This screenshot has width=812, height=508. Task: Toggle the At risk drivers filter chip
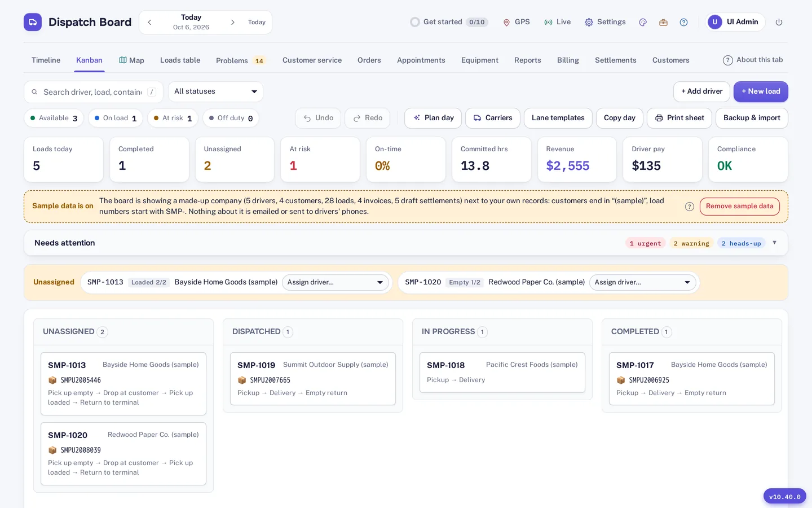(173, 118)
